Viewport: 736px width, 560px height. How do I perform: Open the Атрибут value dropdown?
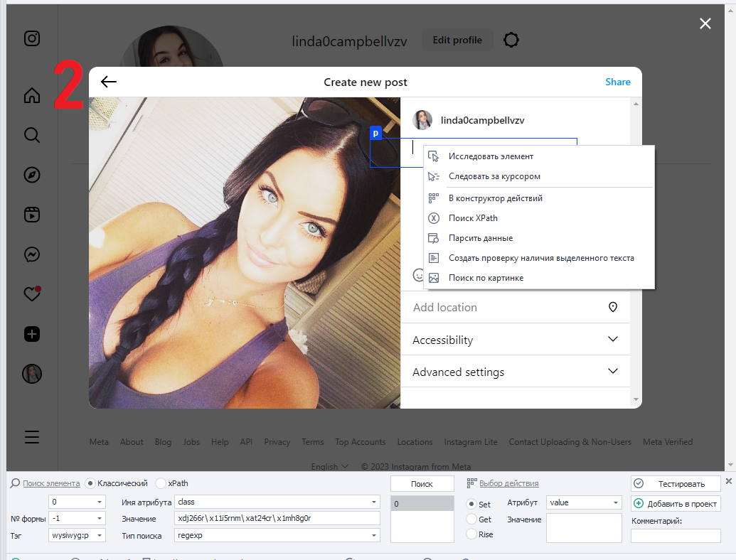point(584,502)
